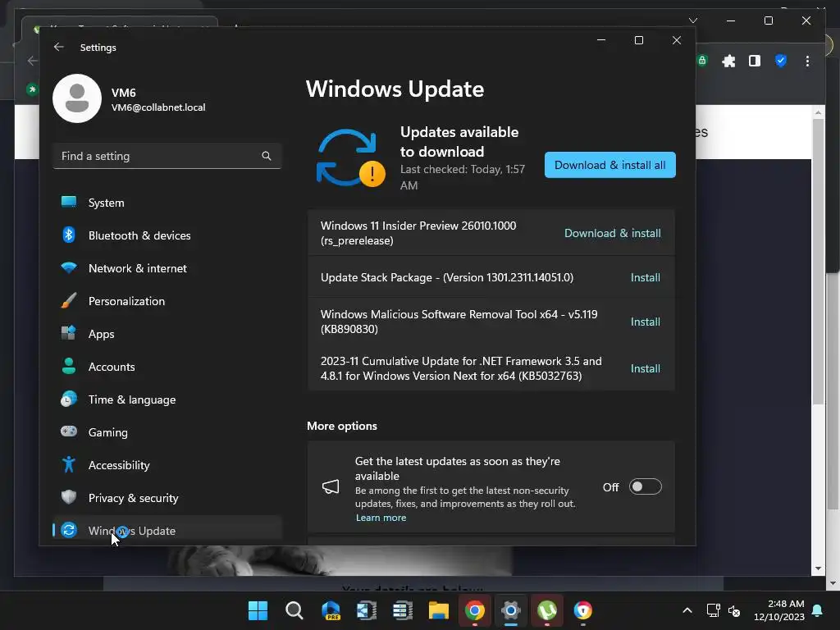Screen dimensions: 840x630
Task: Go back using the Settings back arrow
Action: click(59, 47)
